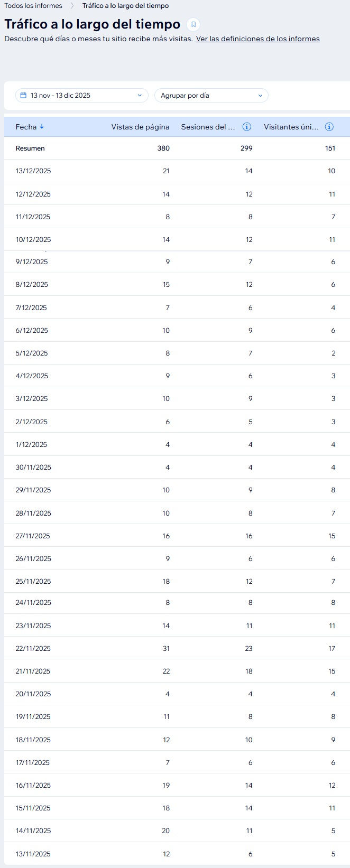The width and height of the screenshot is (350, 868).
Task: Open the 13 nov - 13 dic 2025 date dropdown
Action: click(x=81, y=95)
